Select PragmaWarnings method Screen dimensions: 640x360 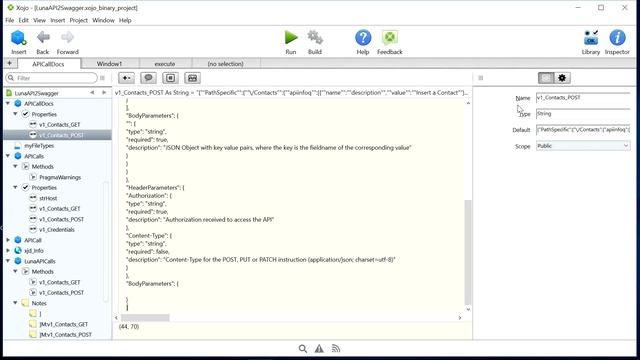(60, 177)
